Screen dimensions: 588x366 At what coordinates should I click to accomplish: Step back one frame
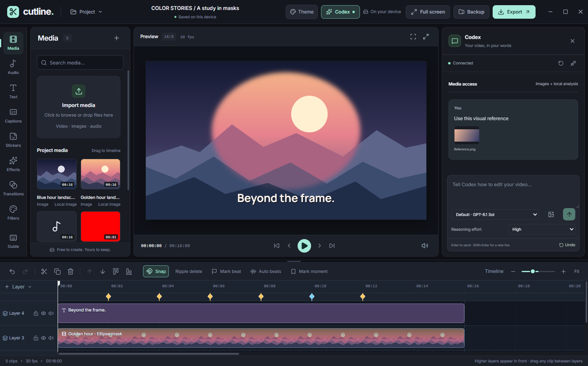tap(289, 246)
